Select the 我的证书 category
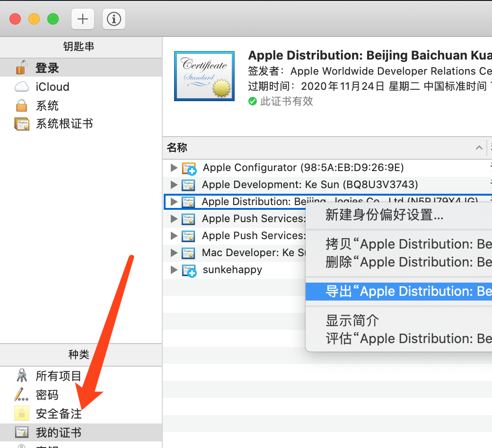Image resolution: width=492 pixels, height=448 pixels. pos(81,432)
